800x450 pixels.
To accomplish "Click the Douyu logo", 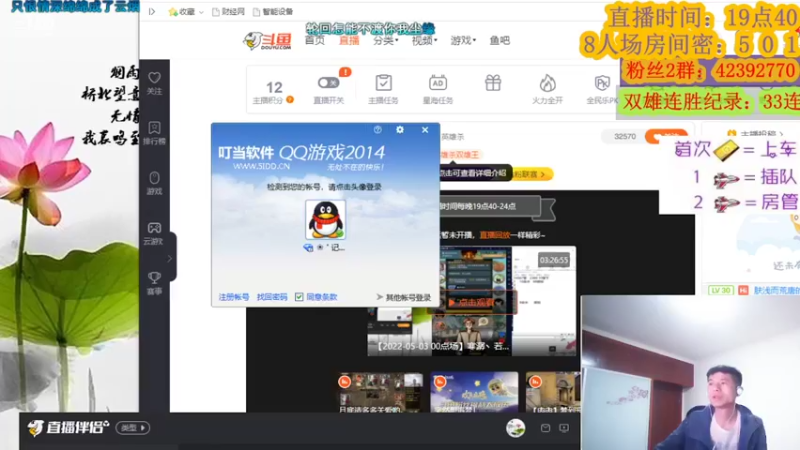I will click(267, 41).
